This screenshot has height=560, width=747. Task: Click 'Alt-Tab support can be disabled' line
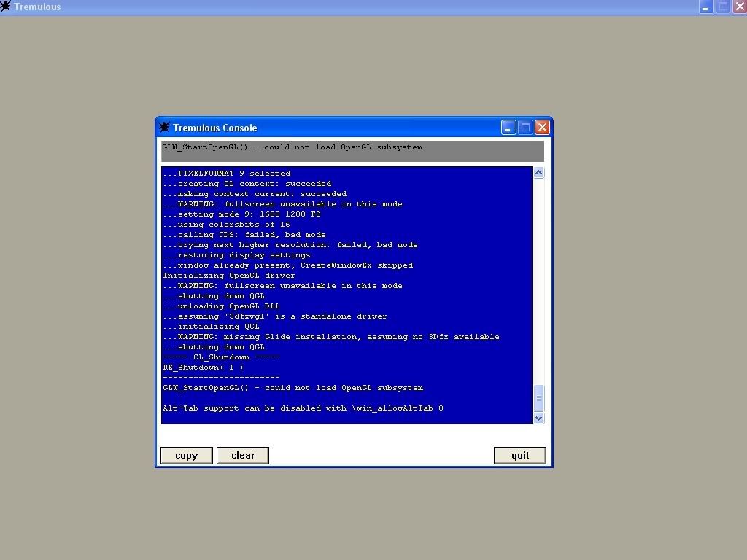[x=303, y=408]
